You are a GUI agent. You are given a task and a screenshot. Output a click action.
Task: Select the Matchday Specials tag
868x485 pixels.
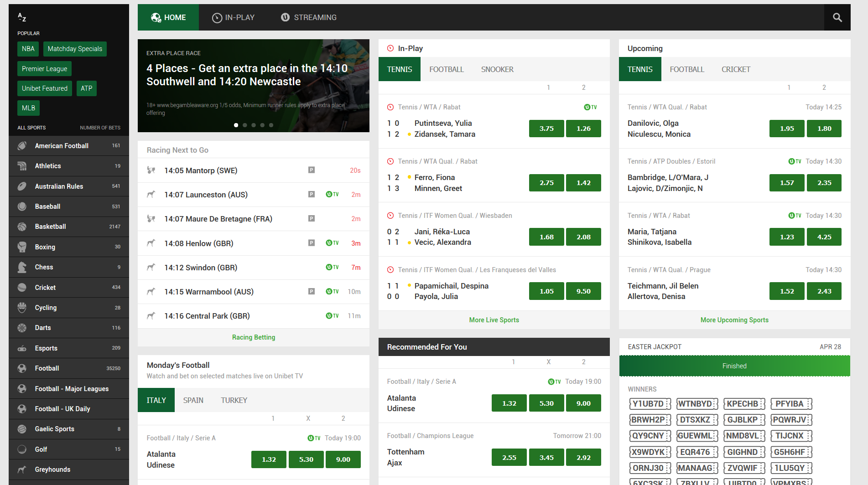(x=75, y=49)
